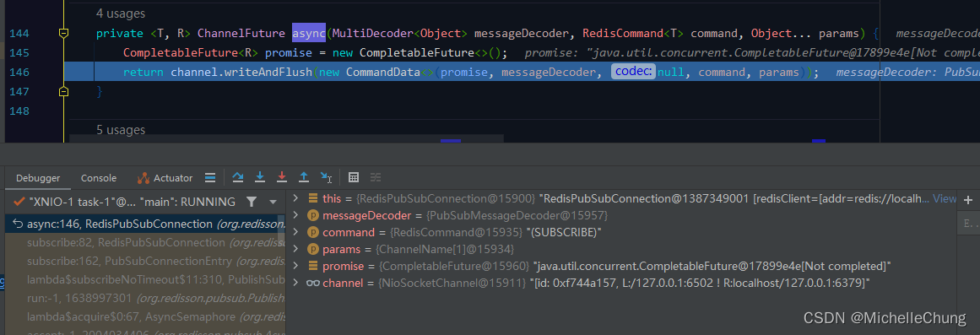
Task: Select stack frame subscribe:82, RedisPubSubConnection
Action: 145,241
